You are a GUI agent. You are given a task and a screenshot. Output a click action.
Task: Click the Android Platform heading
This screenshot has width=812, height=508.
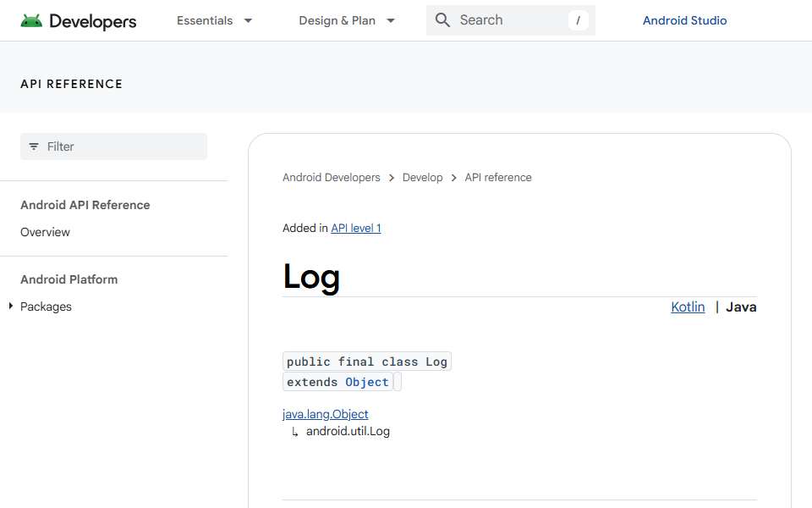pos(69,280)
